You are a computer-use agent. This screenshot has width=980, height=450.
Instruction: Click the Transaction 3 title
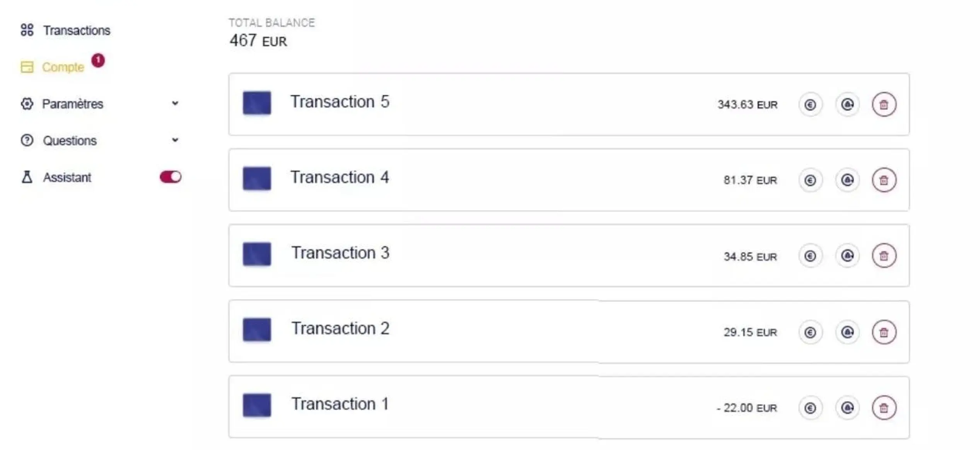[340, 253]
